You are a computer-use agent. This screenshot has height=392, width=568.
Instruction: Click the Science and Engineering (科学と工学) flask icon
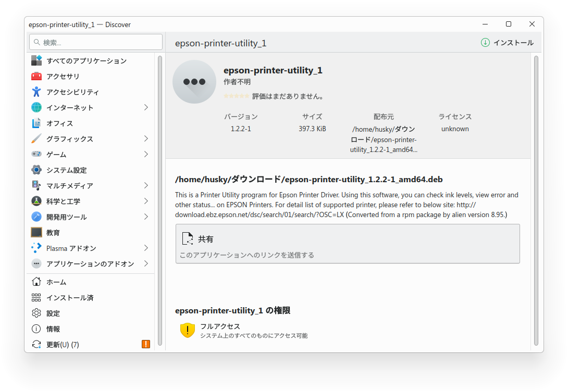[x=36, y=201]
